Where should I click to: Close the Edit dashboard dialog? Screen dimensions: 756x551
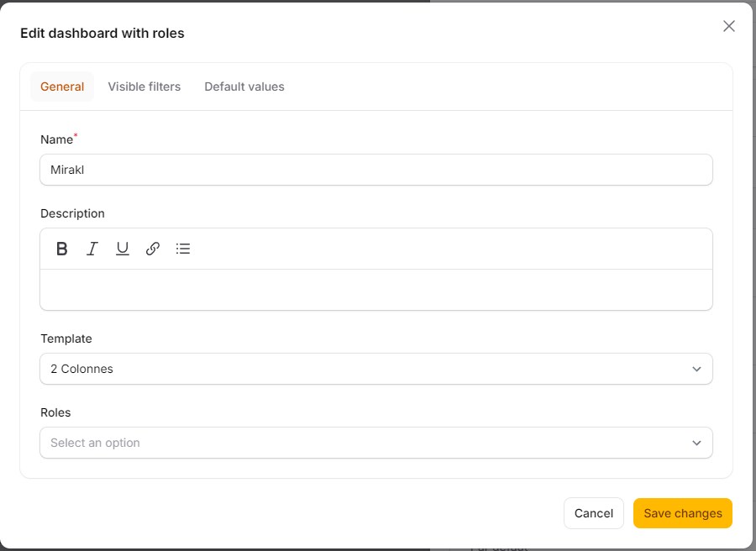(x=728, y=26)
